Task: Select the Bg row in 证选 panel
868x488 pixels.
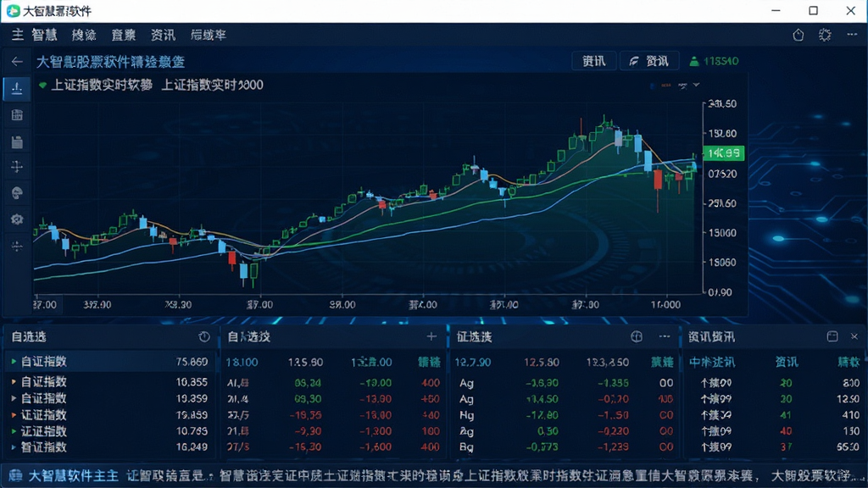Action: point(566,447)
